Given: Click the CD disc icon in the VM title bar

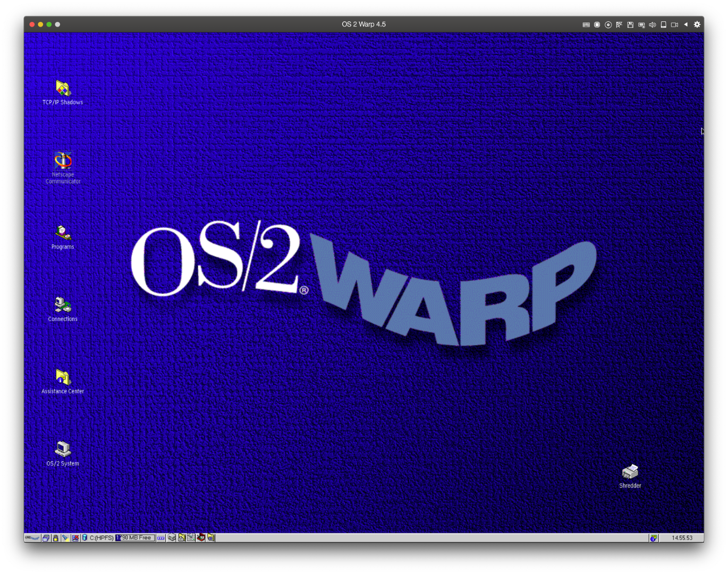Looking at the screenshot, I should (x=608, y=24).
